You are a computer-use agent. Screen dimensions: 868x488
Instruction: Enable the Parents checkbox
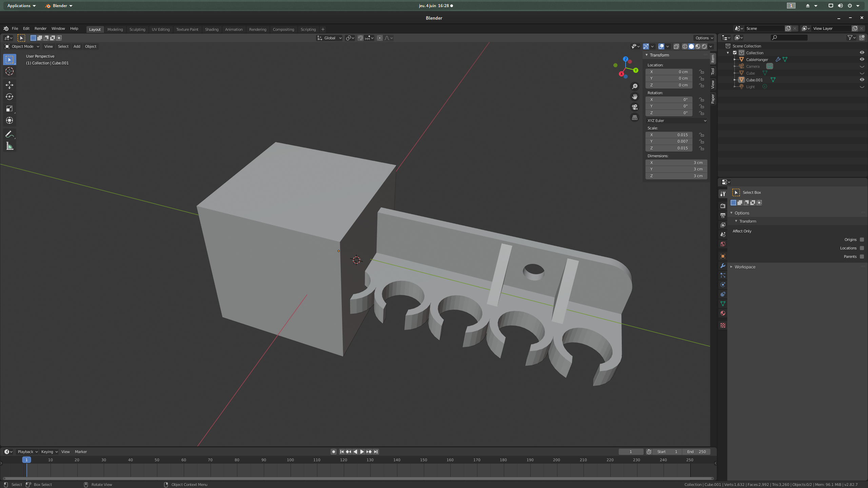862,257
